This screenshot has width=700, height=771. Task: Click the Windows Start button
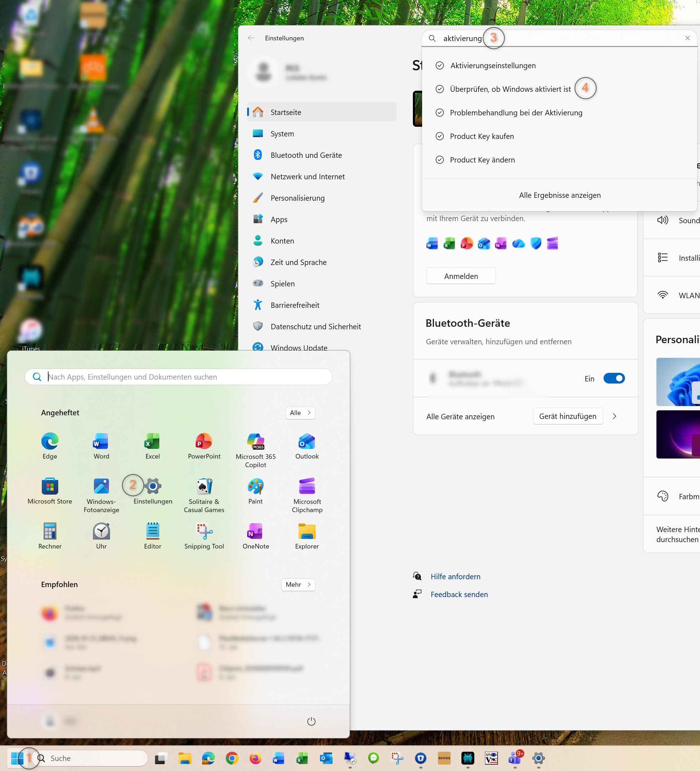pos(17,758)
